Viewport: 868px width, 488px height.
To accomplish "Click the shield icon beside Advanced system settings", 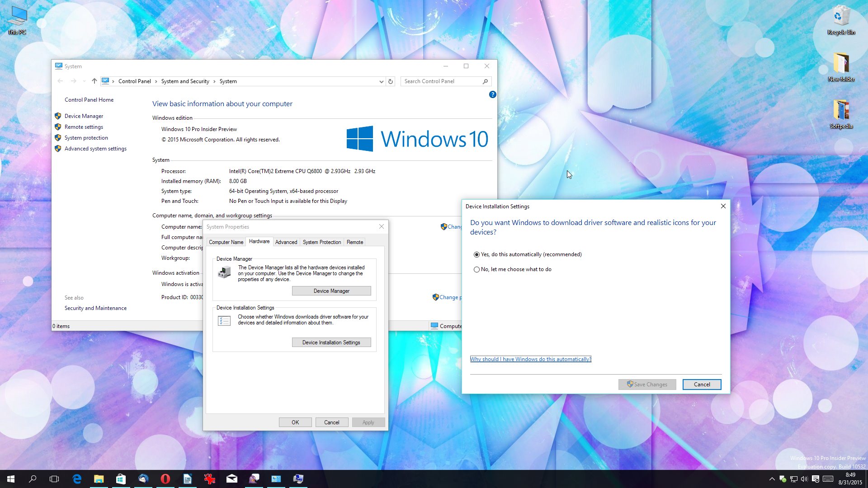I will pos(58,149).
